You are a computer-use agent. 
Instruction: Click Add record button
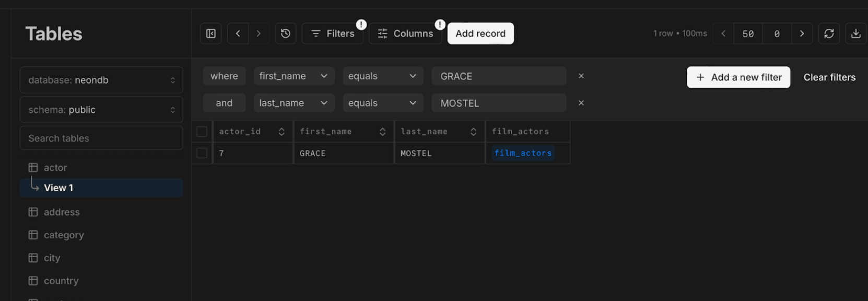pos(480,33)
